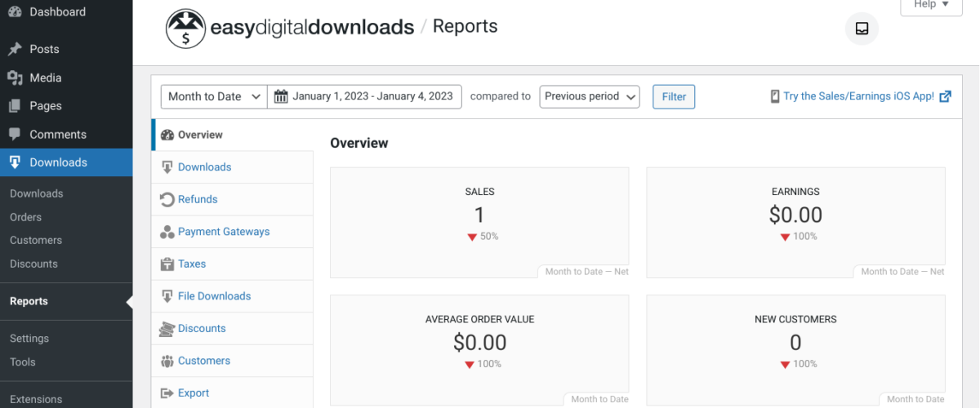Click the Easy Digital Downloads mountain logo

click(x=186, y=29)
